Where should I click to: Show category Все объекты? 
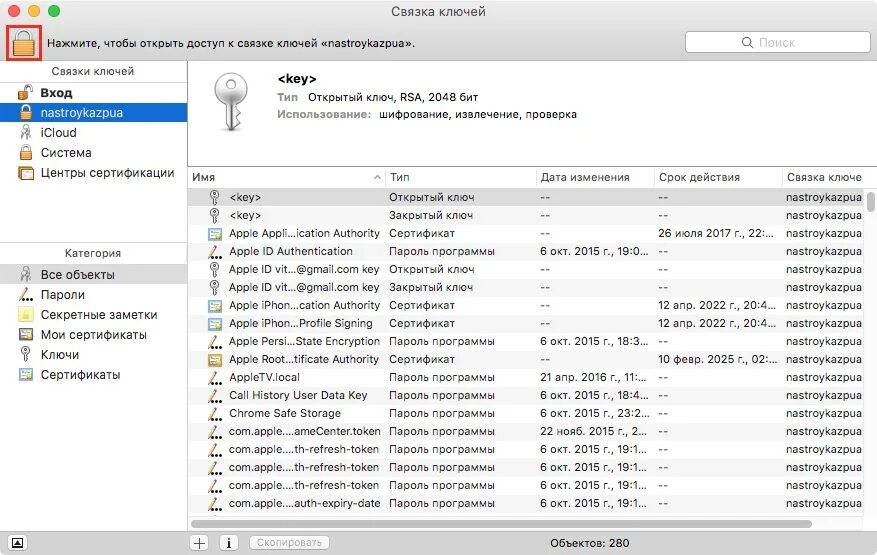pyautogui.click(x=93, y=275)
